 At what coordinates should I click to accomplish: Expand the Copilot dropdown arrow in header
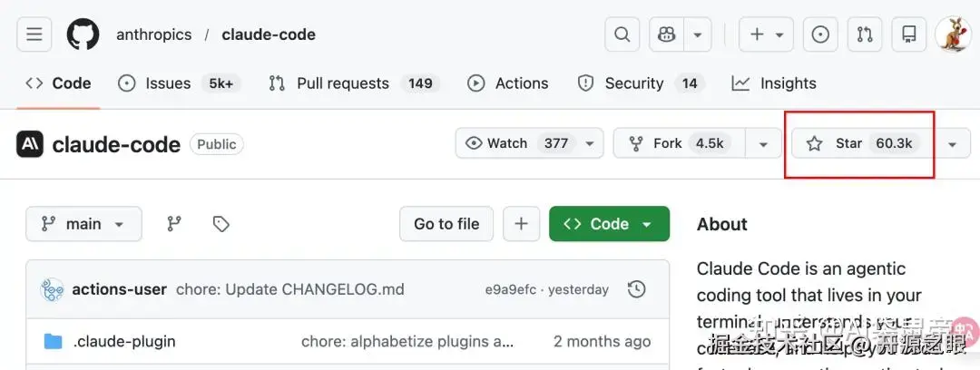(x=697, y=34)
